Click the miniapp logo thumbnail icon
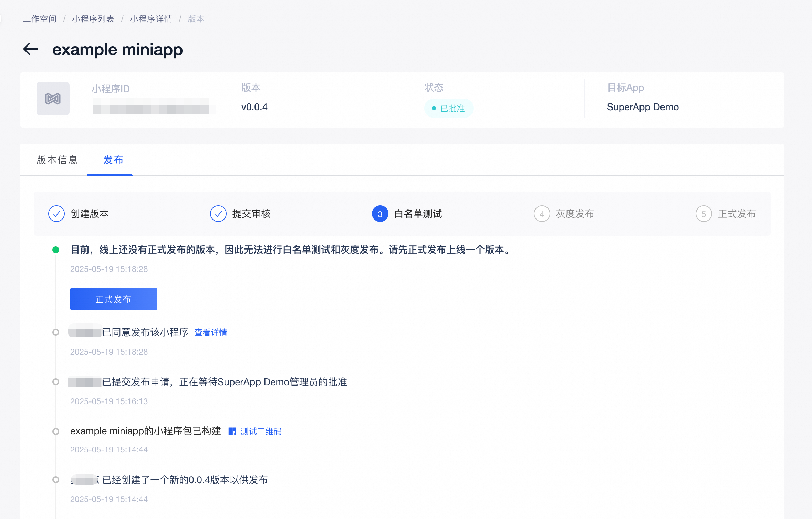This screenshot has width=812, height=519. pos(53,99)
